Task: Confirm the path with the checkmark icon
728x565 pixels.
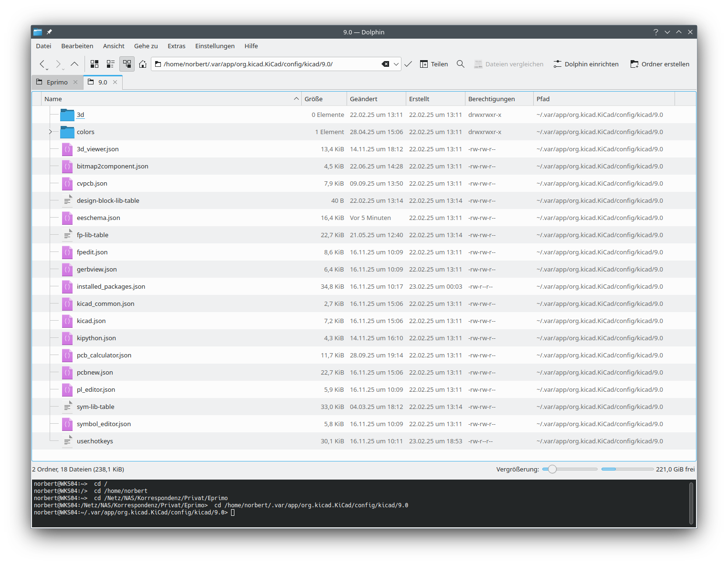Action: click(x=408, y=64)
